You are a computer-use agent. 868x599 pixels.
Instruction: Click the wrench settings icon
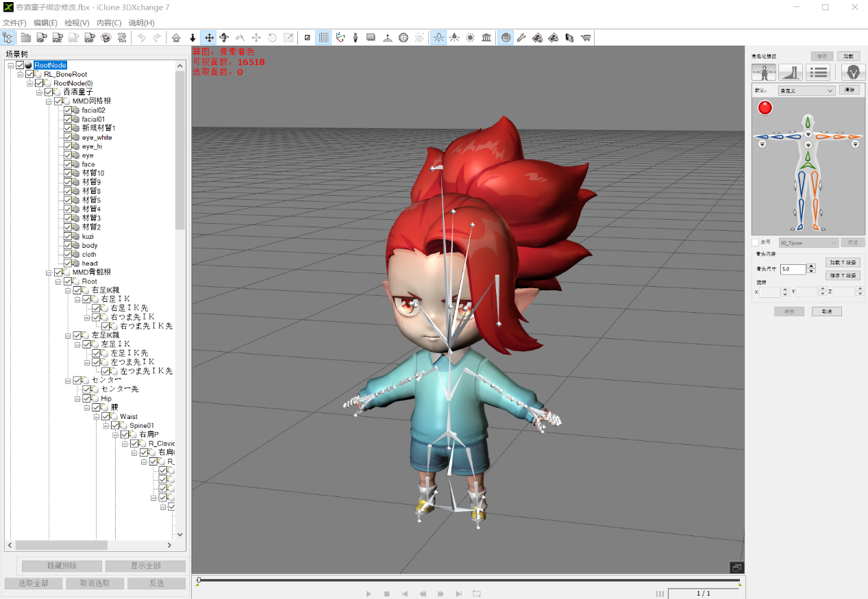coord(521,38)
